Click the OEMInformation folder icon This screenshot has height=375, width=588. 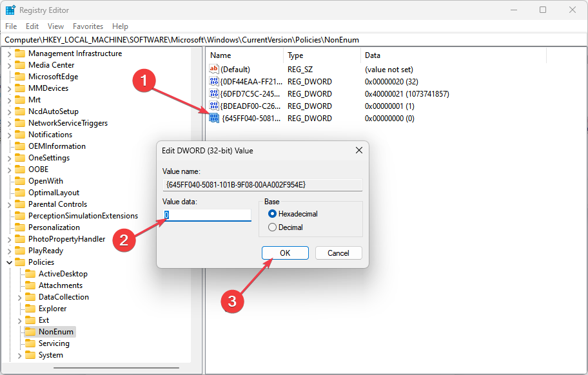click(20, 146)
